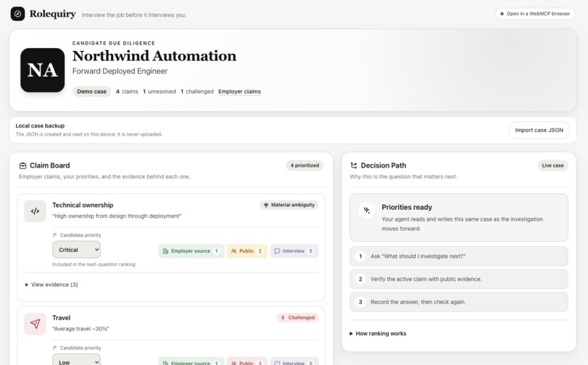Click the Demo case tag

(91, 91)
